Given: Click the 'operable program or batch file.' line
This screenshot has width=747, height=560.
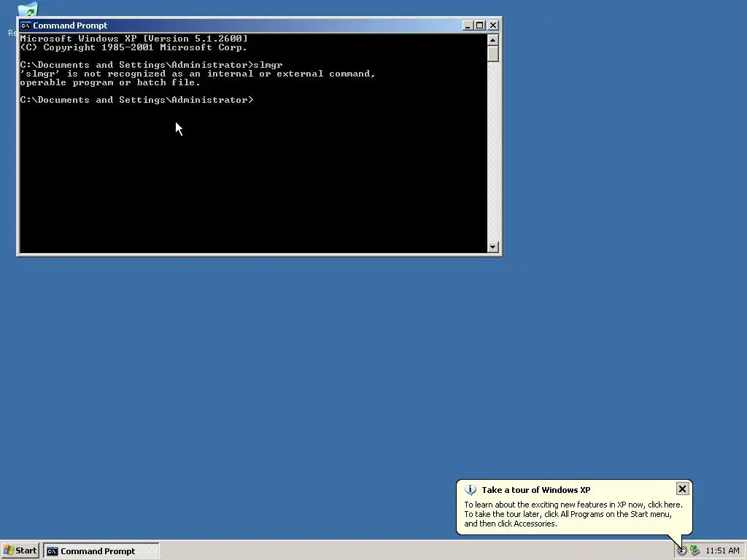Looking at the screenshot, I should pyautogui.click(x=110, y=83).
